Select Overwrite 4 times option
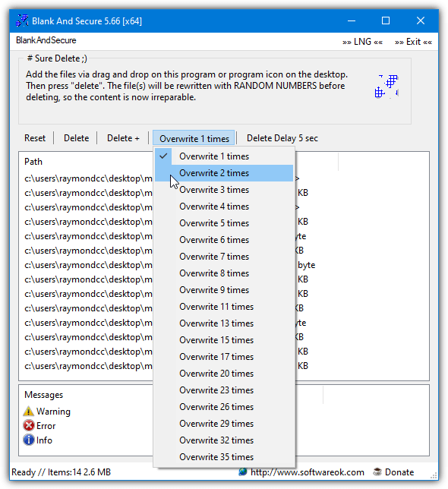Image resolution: width=448 pixels, height=489 pixels. [224, 207]
